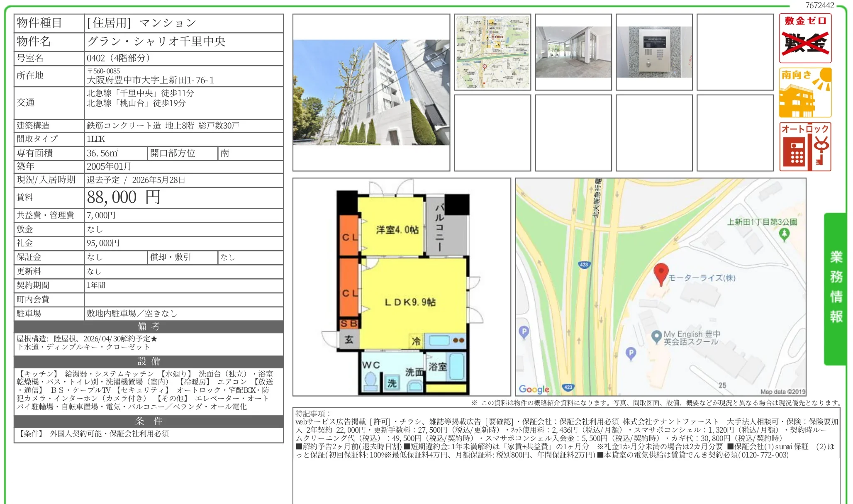This screenshot has height=504, width=853.
Task: Click property name グラン・シャリオ千里中央
Action: pos(156,41)
